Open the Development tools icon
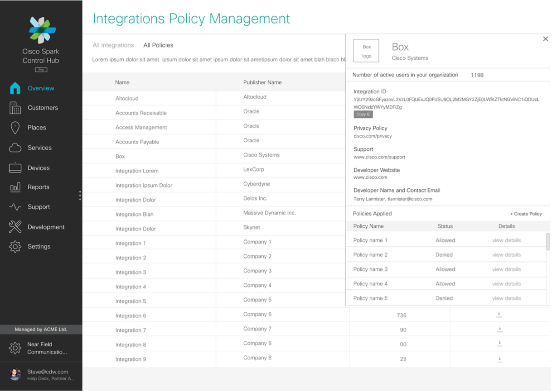This screenshot has height=392, width=552. click(x=15, y=227)
